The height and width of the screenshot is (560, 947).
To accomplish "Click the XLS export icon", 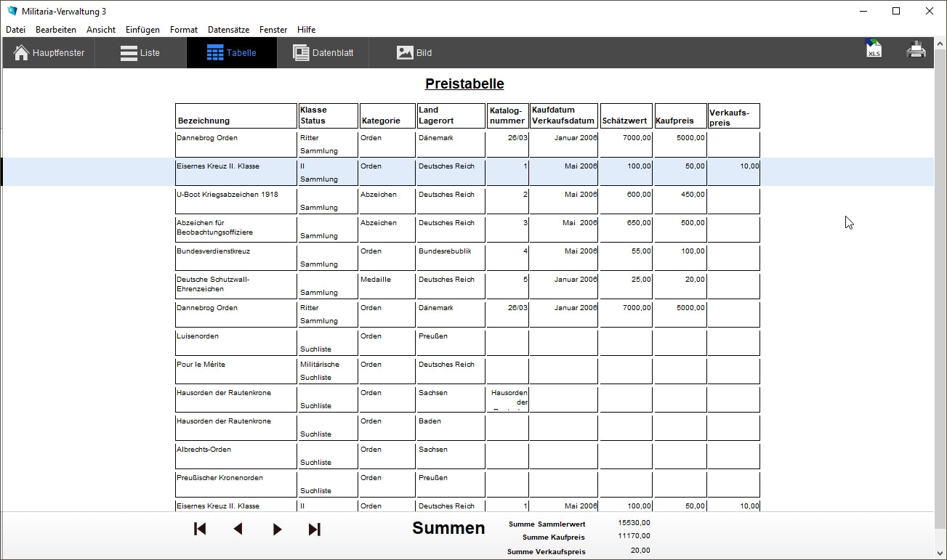I will (874, 50).
